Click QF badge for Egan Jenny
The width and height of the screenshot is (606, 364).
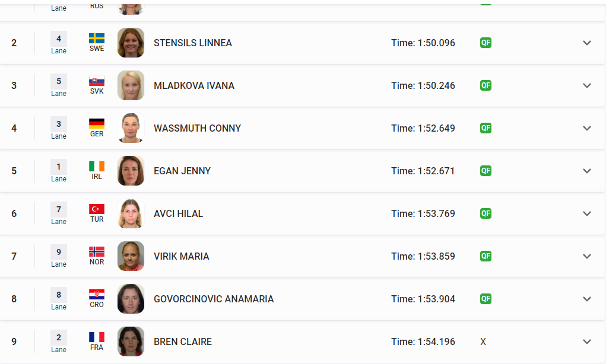486,171
